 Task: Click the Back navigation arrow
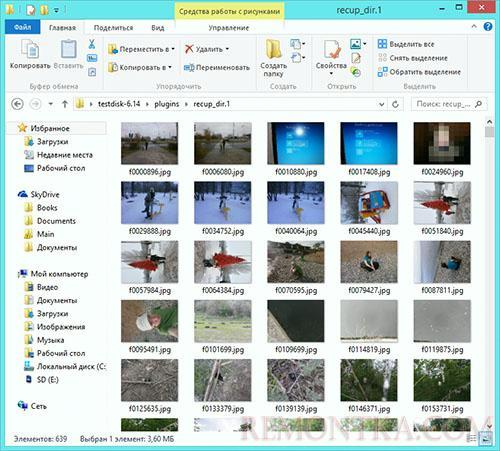[17, 104]
